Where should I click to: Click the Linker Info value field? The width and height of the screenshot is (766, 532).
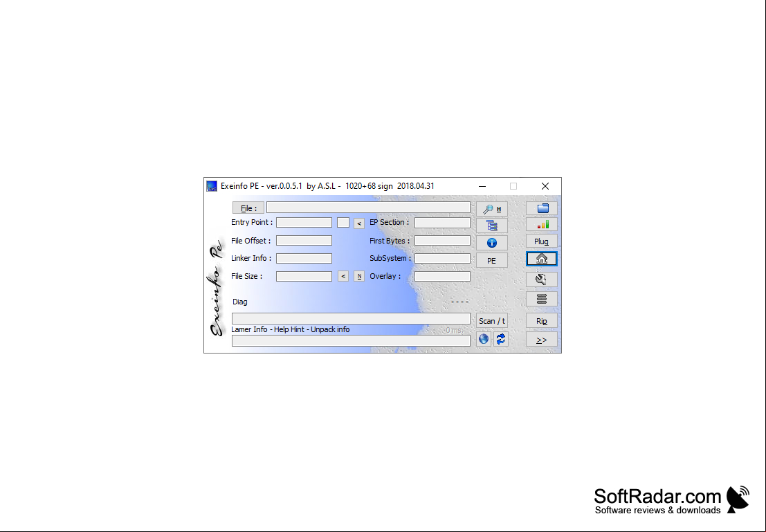[x=304, y=259]
